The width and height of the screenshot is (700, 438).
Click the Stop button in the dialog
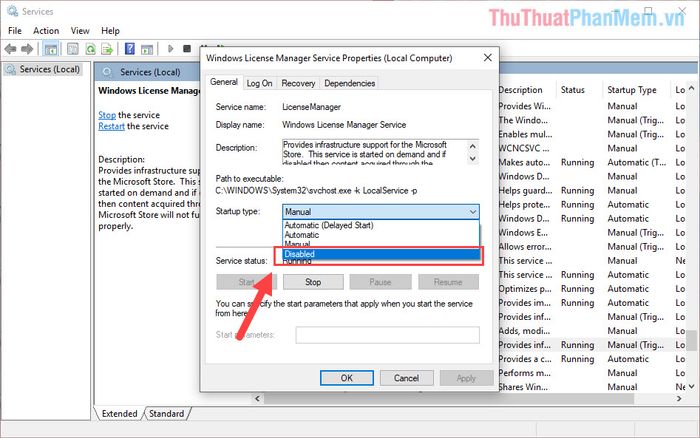313,282
